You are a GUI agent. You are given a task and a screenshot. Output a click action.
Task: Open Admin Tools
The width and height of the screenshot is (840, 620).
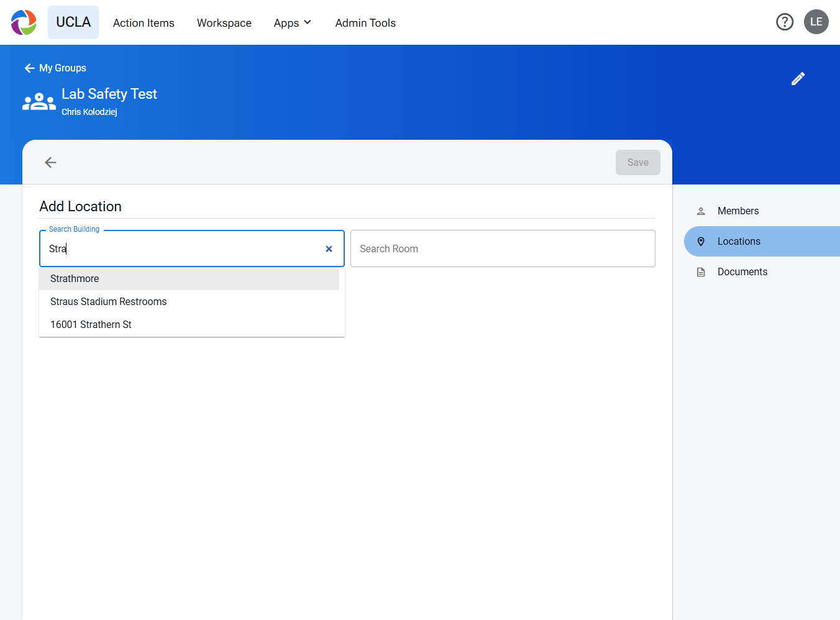coord(365,23)
